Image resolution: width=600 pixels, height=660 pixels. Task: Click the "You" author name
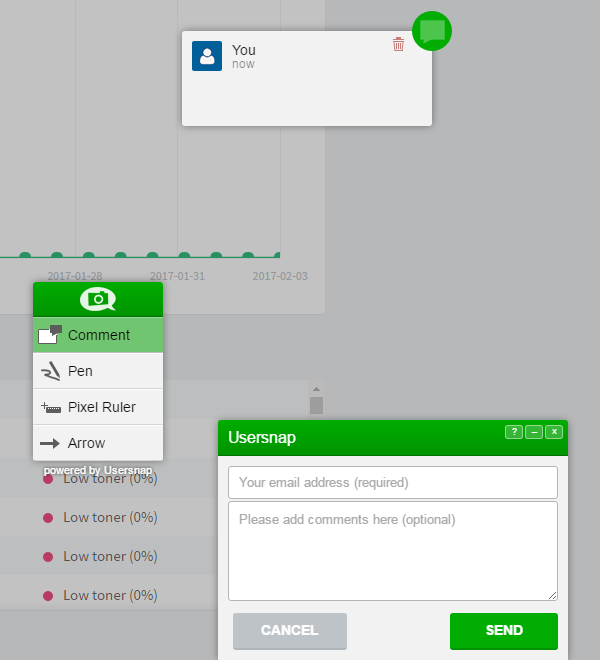(x=244, y=50)
